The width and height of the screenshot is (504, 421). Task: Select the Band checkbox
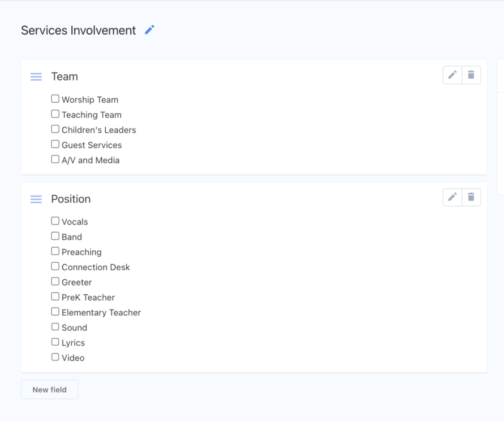55,236
